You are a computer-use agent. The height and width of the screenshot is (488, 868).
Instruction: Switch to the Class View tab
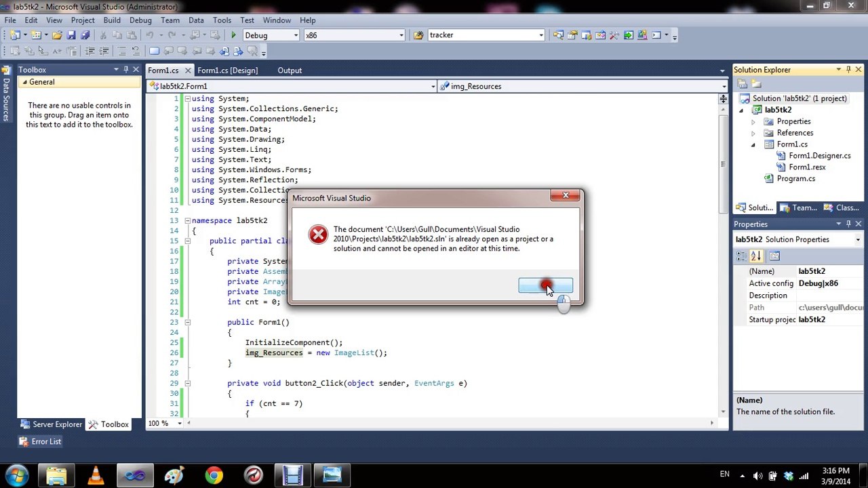(840, 208)
